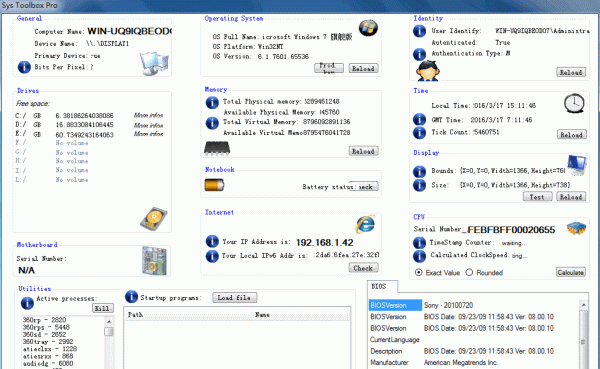Reload the Display panel

[x=571, y=197]
